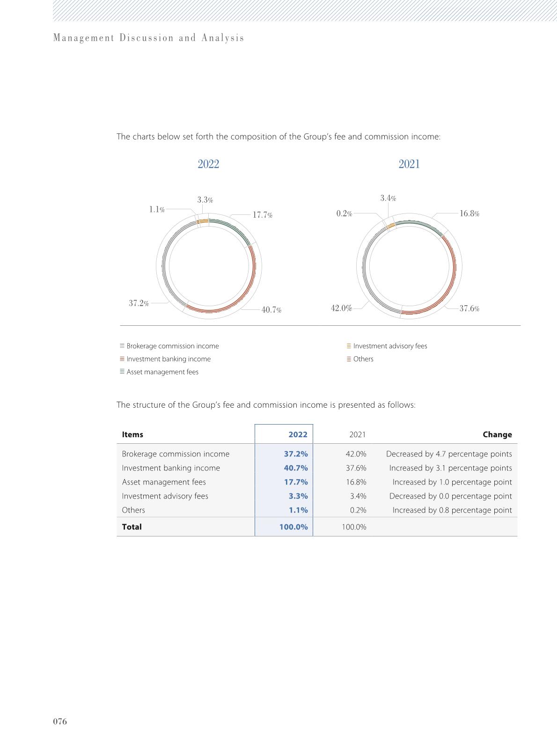
Task: Click the 42.0% label on 2021 chart
Action: click(341, 308)
